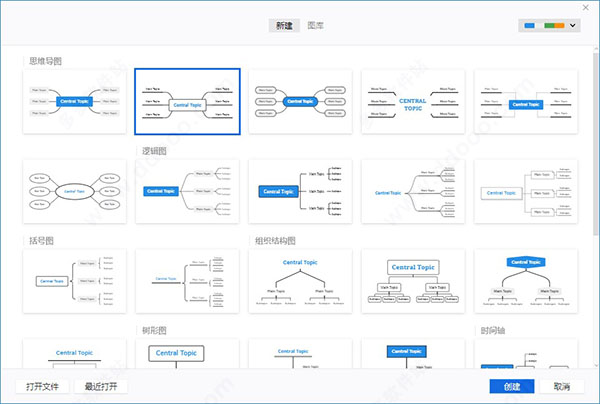The height and width of the screenshot is (404, 600).
Task: Choose brace map with boxed Central Topic
Action: (x=75, y=281)
